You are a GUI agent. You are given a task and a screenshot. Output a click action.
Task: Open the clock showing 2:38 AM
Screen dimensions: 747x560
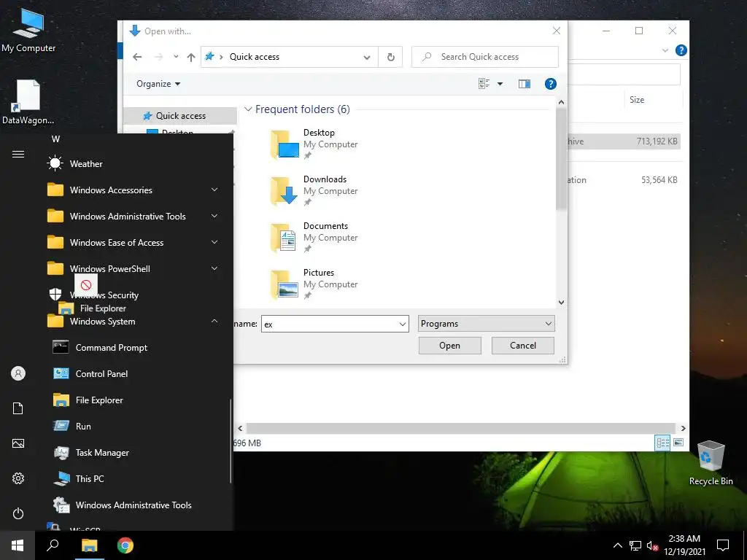(x=684, y=545)
